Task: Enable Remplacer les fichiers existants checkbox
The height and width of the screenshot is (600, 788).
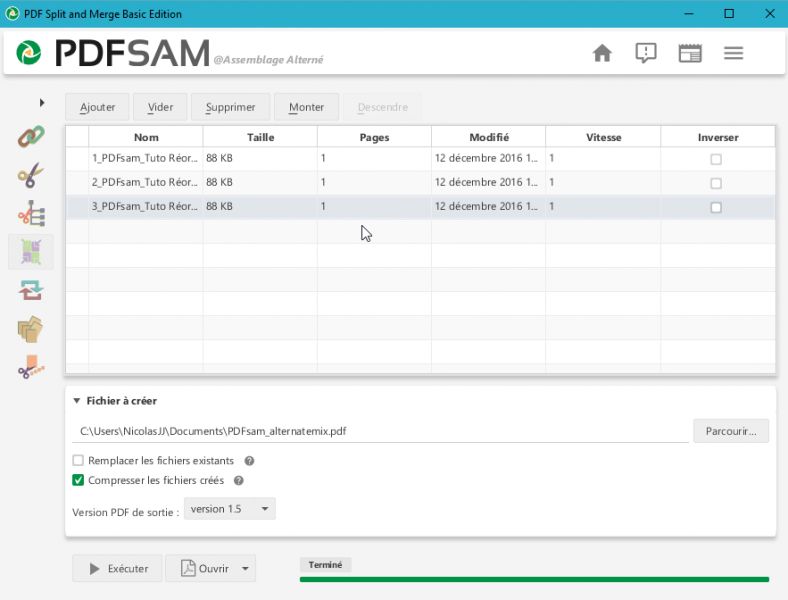Action: click(x=78, y=460)
